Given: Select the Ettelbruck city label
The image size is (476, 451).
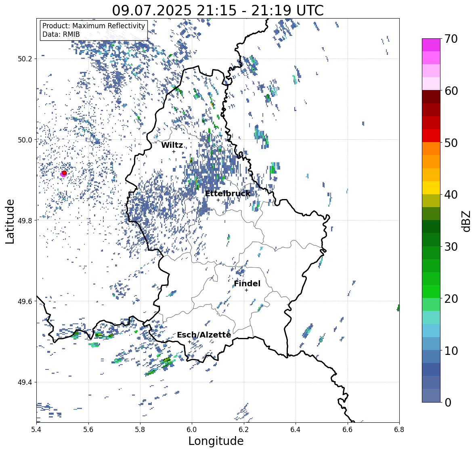Looking at the screenshot, I should click(x=228, y=193).
